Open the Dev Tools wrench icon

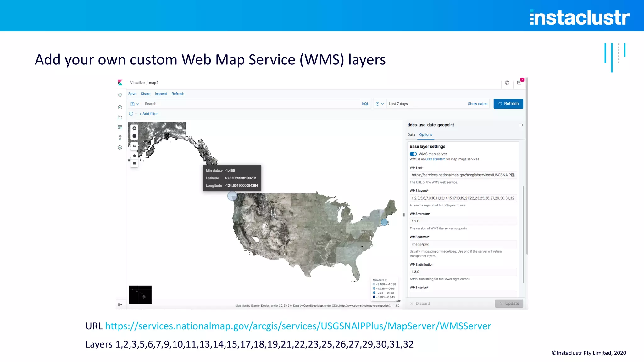tap(120, 137)
